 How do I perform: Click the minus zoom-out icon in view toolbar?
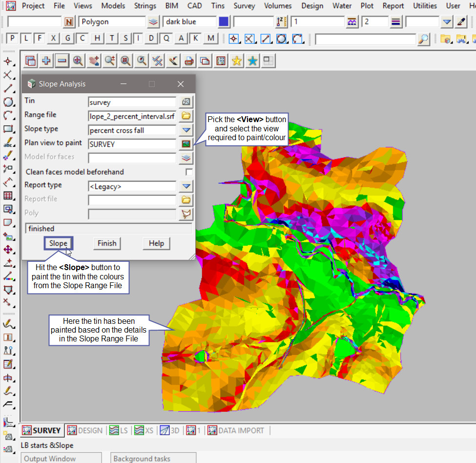coord(62,61)
